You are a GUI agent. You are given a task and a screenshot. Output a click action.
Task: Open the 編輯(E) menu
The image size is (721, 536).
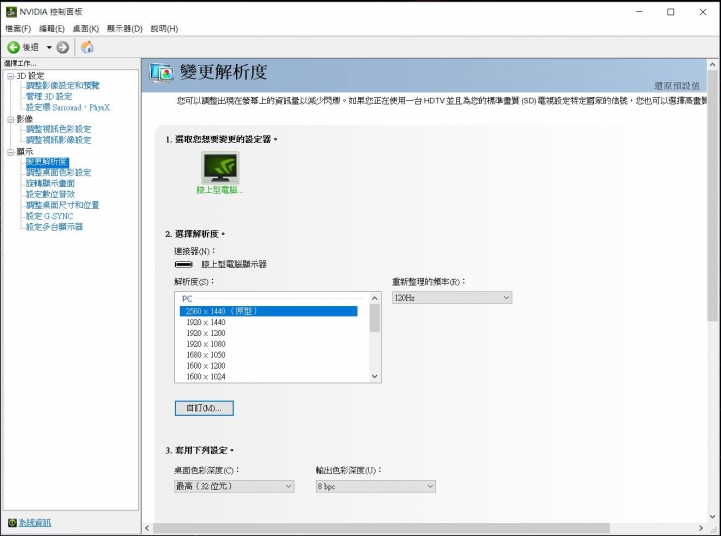coord(52,29)
